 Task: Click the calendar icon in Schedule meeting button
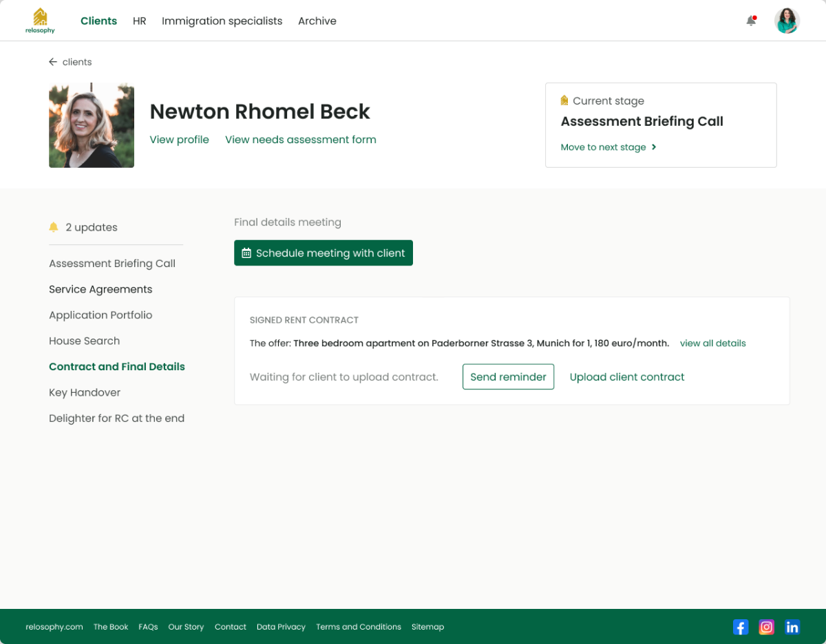point(246,253)
